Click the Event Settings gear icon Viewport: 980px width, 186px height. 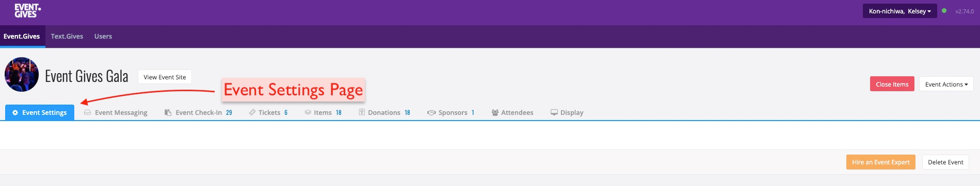[15, 113]
